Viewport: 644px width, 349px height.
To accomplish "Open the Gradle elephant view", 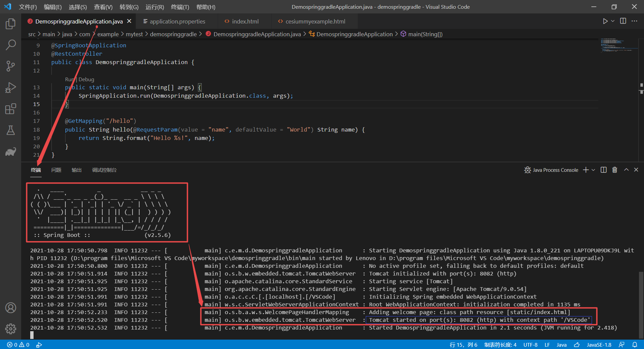I will tap(11, 152).
